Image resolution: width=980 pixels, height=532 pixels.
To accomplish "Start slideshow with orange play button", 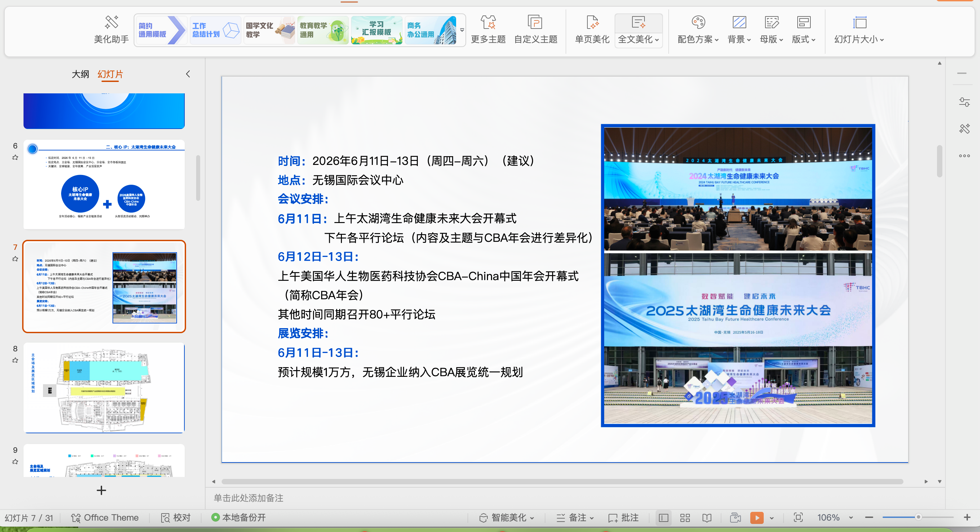I will pos(756,518).
